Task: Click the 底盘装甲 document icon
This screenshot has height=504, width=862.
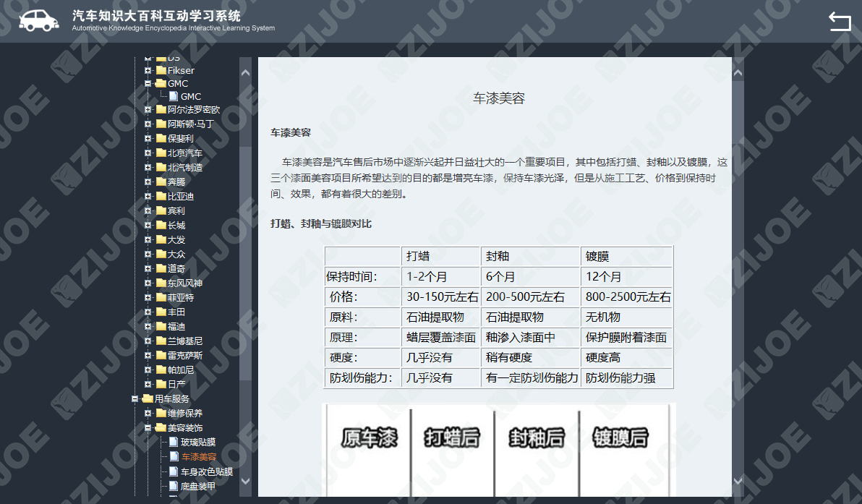Action: [174, 486]
